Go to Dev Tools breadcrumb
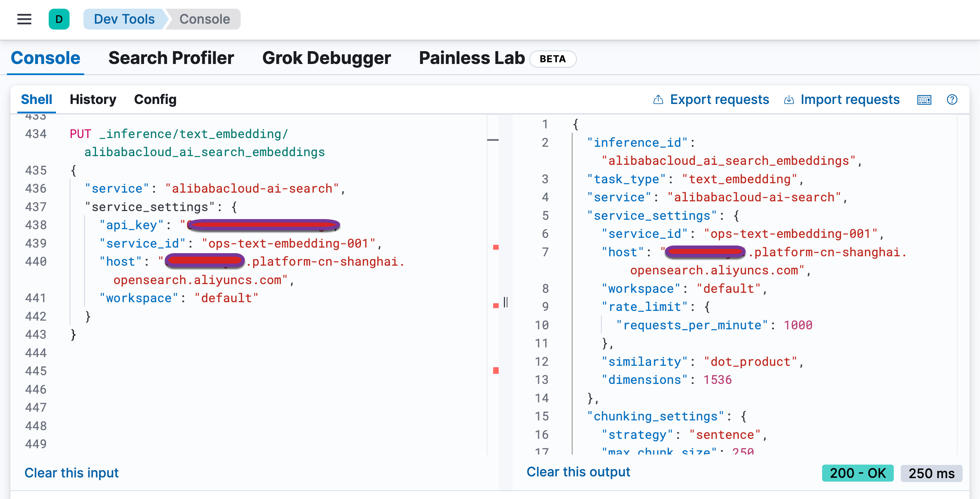Screen dimensions: 980x499 click(x=124, y=19)
